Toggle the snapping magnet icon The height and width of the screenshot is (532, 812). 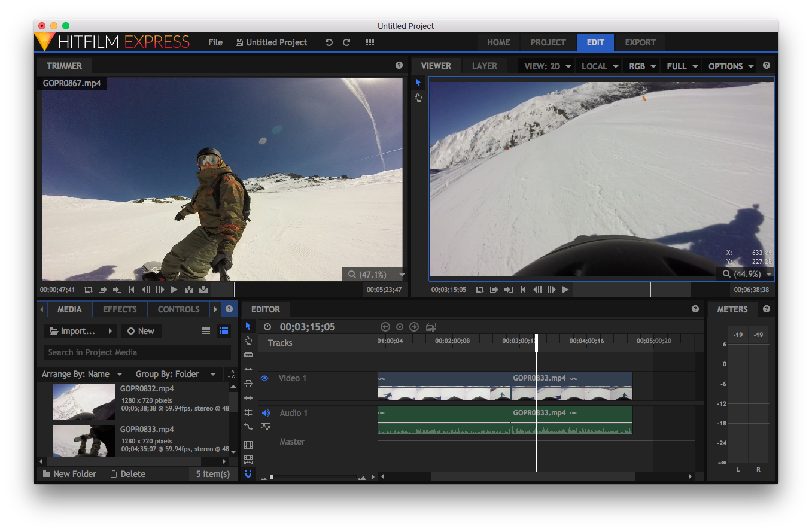(x=248, y=474)
